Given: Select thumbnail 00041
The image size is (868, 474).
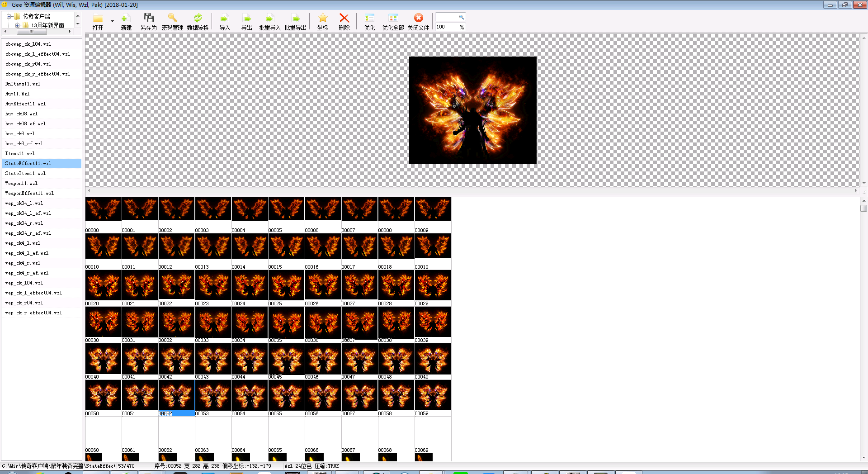Looking at the screenshot, I should (x=140, y=361).
